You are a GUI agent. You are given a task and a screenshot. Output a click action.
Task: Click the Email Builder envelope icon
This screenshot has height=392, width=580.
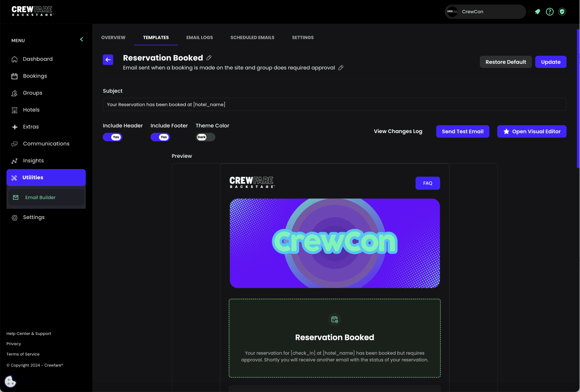[x=16, y=197]
